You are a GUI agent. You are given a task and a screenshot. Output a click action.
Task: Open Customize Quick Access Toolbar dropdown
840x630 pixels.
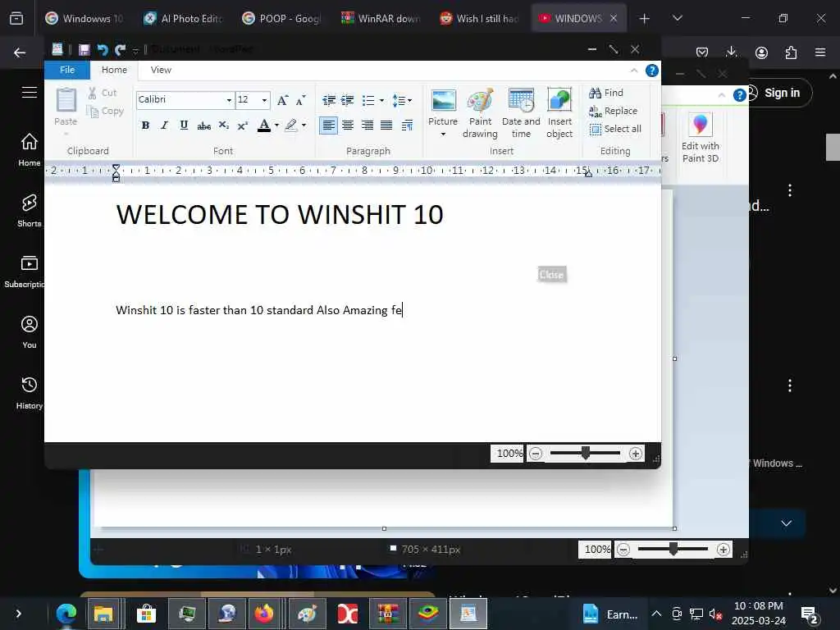[135, 51]
